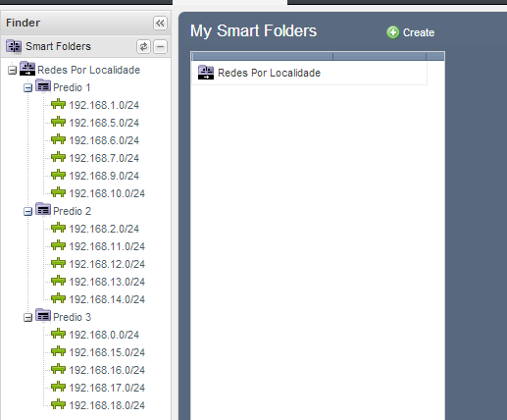Click Redes Por Localidade icon in tree
This screenshot has width=507, height=420.
click(x=27, y=69)
